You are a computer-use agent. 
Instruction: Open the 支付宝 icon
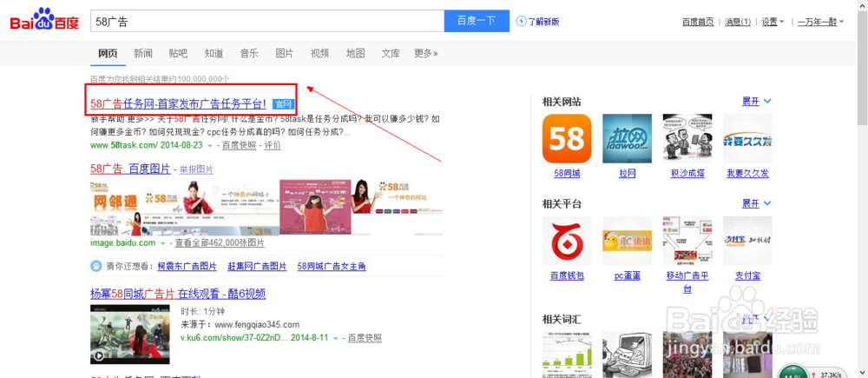(x=748, y=241)
